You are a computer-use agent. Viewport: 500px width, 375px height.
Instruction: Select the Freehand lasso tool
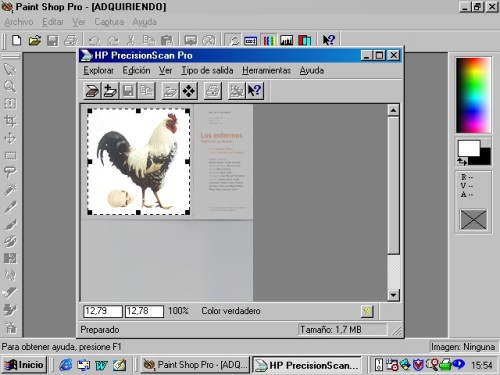[x=10, y=173]
